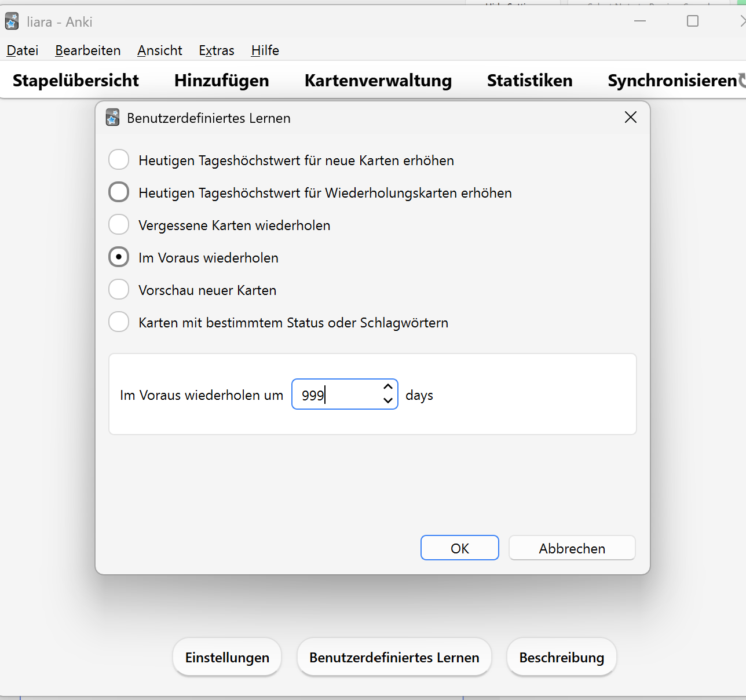746x700 pixels.
Task: Click the dialog icon beside Benutzerdefiniertes Lernen title
Action: [112, 118]
